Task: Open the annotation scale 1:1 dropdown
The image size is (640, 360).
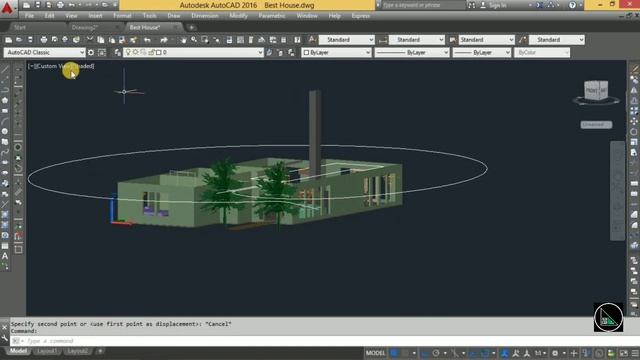Action: click(540, 353)
